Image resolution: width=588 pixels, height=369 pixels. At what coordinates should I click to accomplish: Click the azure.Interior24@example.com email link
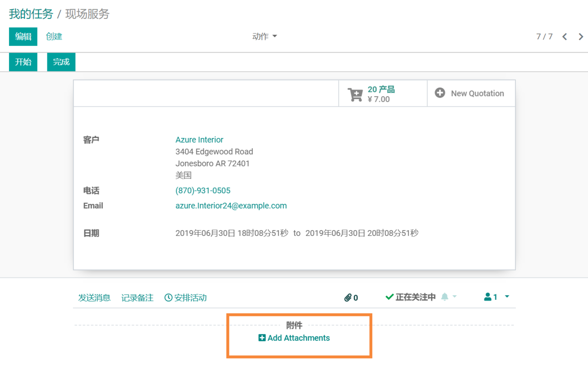coord(231,206)
